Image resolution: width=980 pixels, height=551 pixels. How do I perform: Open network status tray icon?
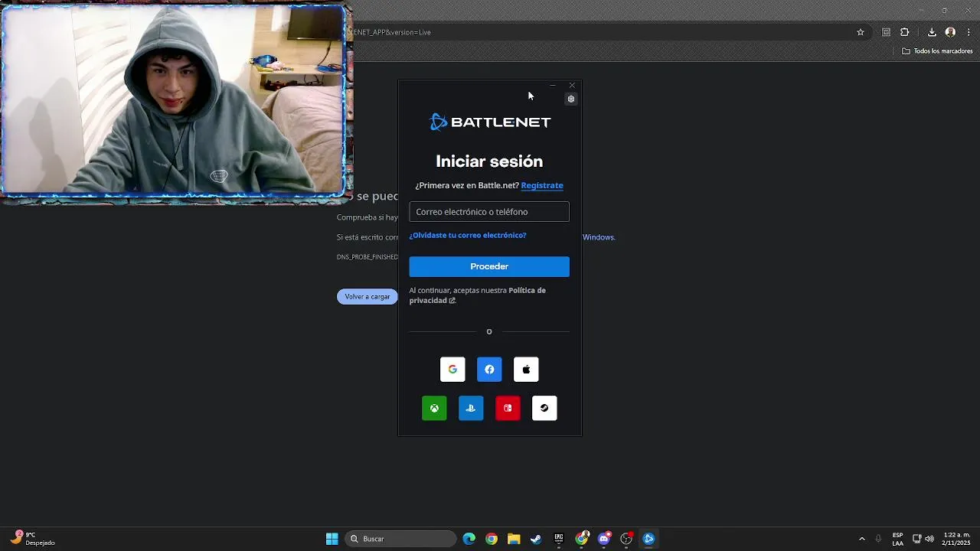click(917, 539)
